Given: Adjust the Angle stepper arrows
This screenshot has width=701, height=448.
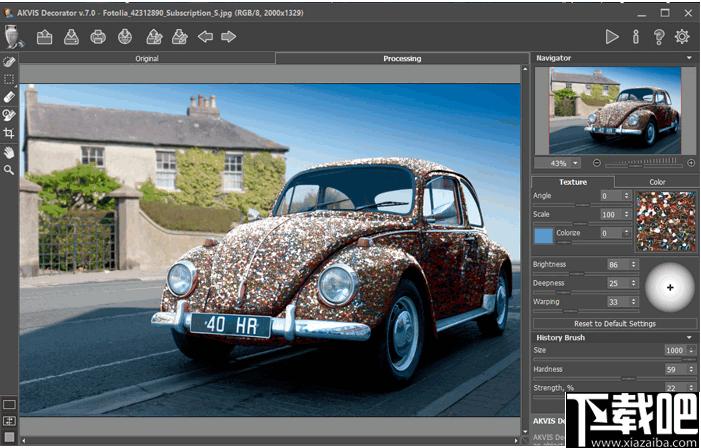Looking at the screenshot, I should pyautogui.click(x=626, y=196).
